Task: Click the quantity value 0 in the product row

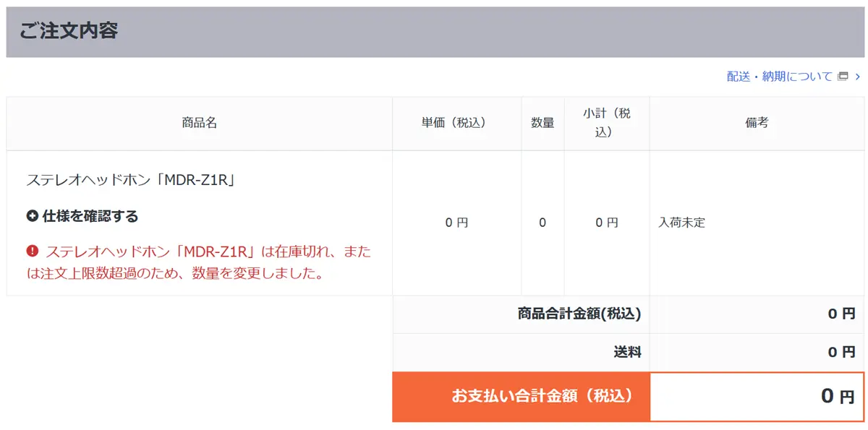Action: (542, 223)
